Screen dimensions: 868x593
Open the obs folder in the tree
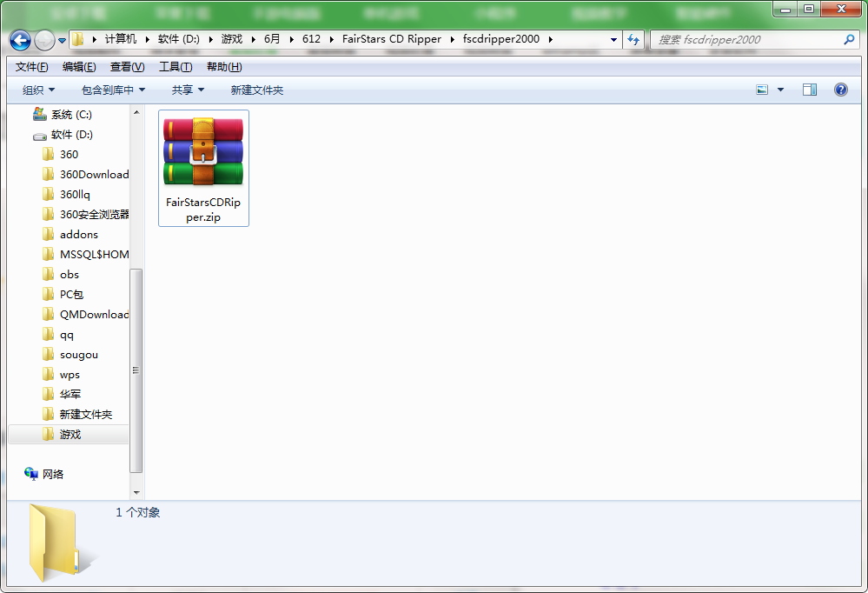tap(61, 275)
